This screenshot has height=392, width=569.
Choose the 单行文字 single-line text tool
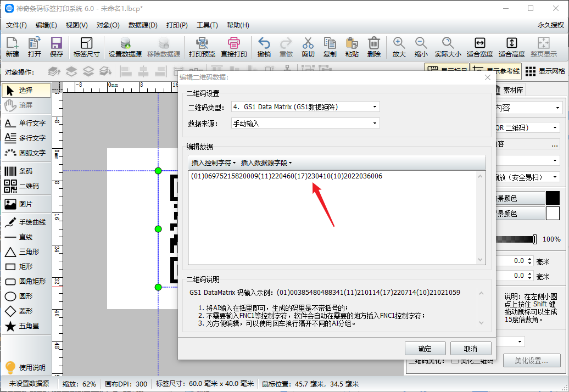click(x=26, y=124)
